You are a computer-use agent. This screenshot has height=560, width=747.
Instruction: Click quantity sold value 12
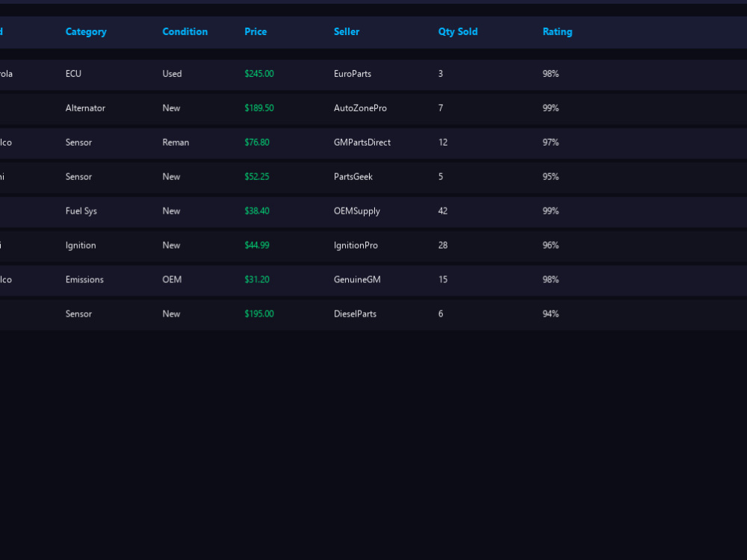click(x=442, y=143)
